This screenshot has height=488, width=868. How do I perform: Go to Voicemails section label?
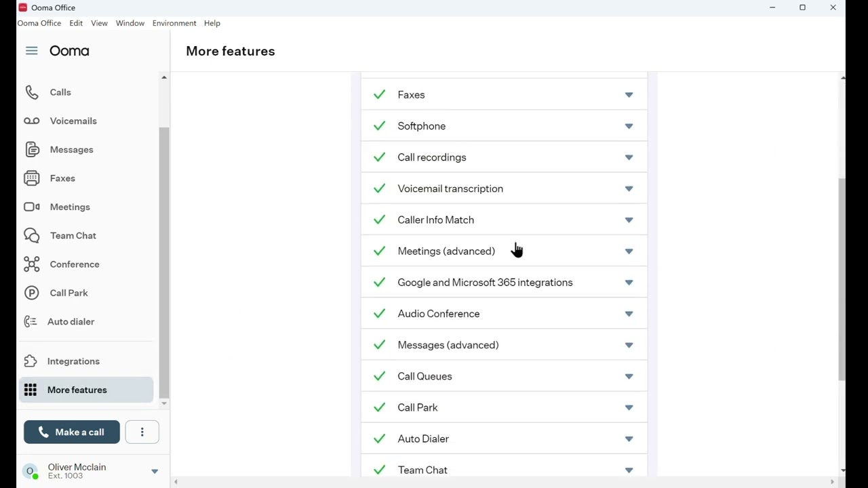73,121
